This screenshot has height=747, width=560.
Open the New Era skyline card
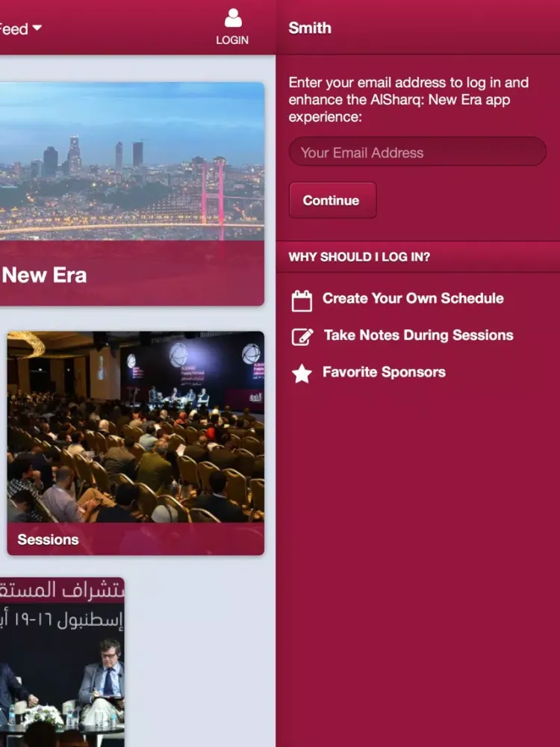pyautogui.click(x=132, y=194)
